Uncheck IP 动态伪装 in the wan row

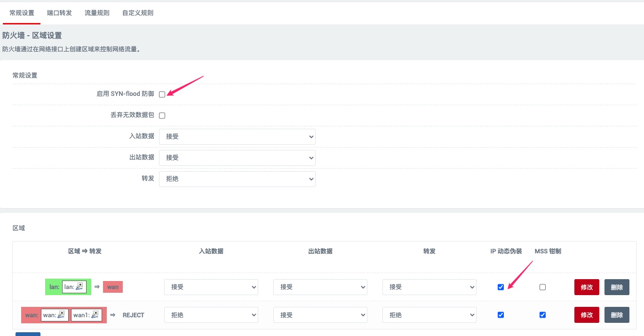click(501, 315)
